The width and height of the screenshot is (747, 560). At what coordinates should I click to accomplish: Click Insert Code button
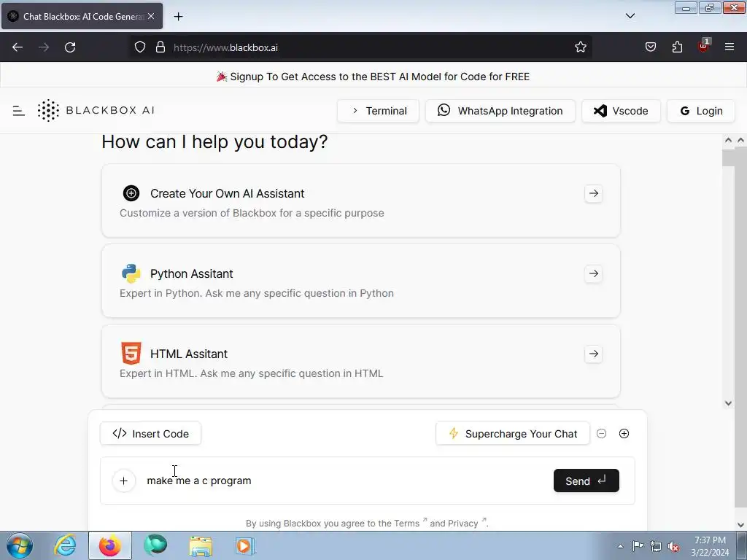150,434
